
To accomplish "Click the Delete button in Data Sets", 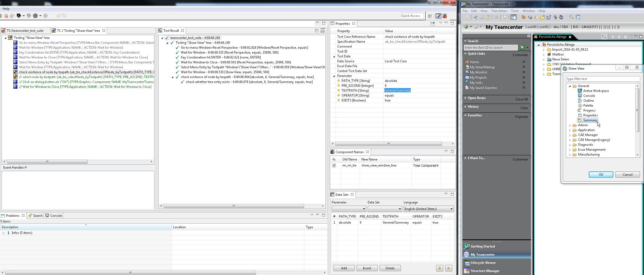I will 390,268.
